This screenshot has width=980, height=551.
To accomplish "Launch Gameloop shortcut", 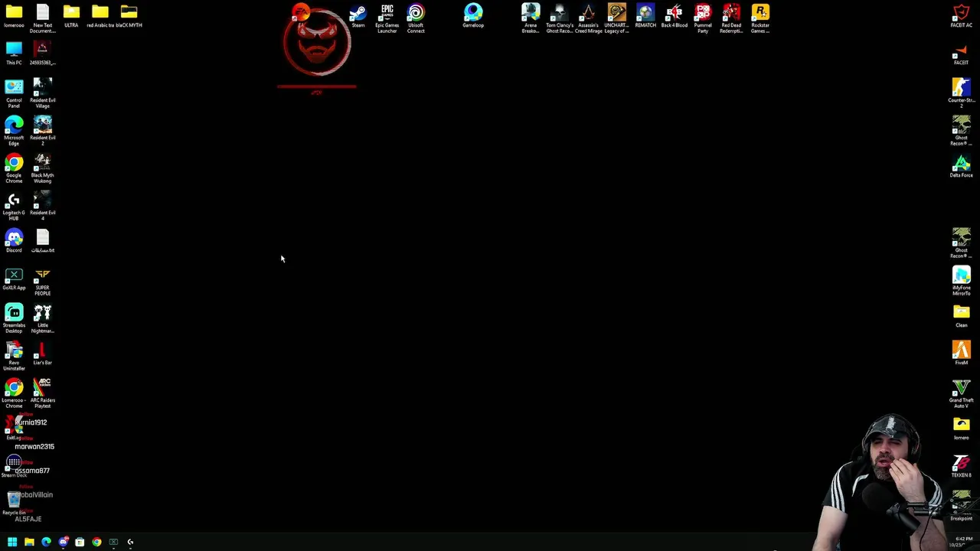I will tap(473, 16).
